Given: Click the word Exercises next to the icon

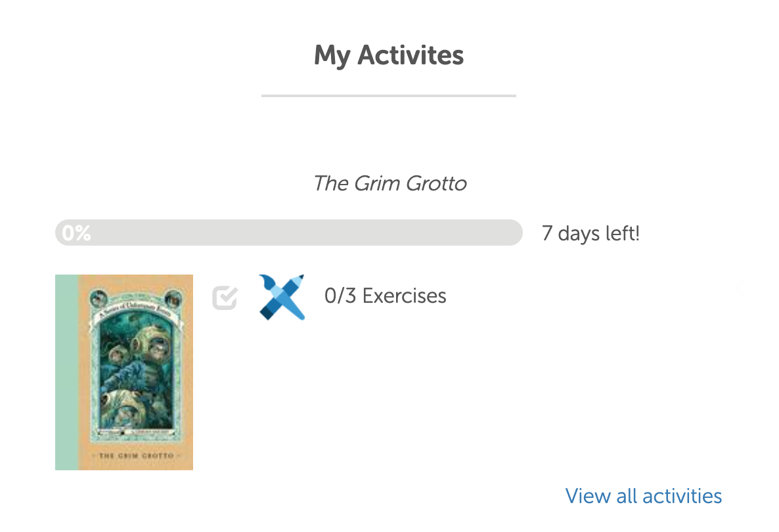Looking at the screenshot, I should 404,296.
